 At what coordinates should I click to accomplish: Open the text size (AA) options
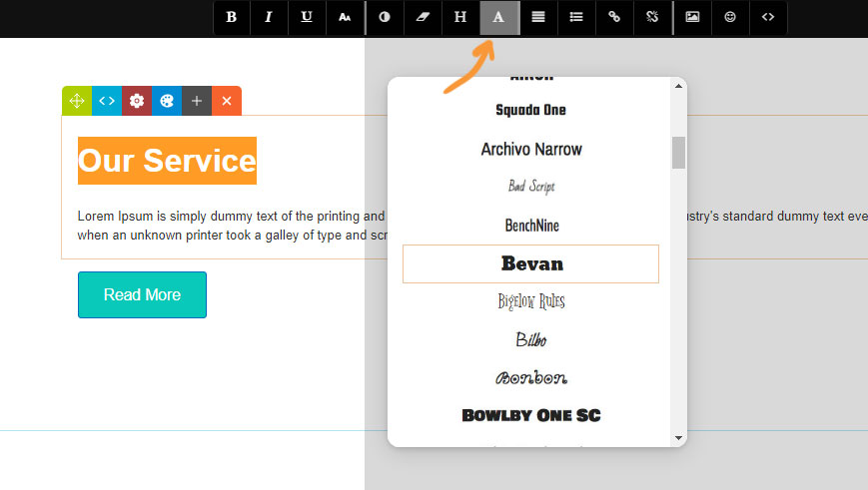(x=345, y=17)
